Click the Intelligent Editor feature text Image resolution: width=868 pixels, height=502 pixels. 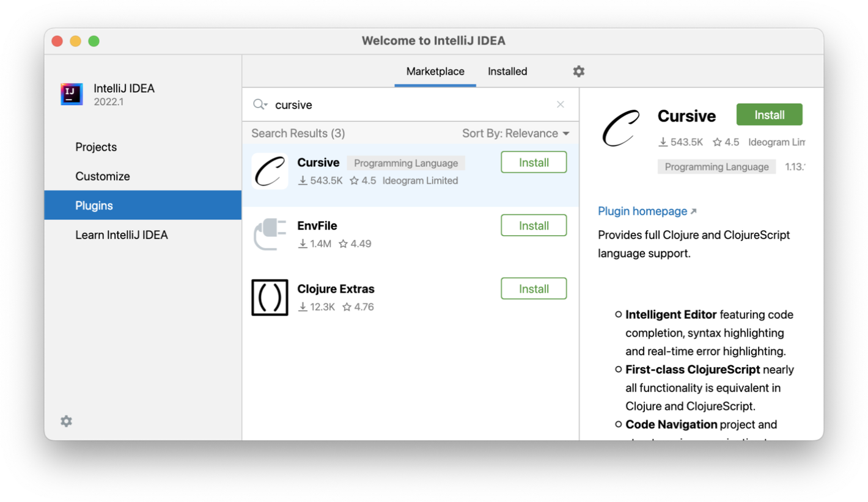point(671,315)
